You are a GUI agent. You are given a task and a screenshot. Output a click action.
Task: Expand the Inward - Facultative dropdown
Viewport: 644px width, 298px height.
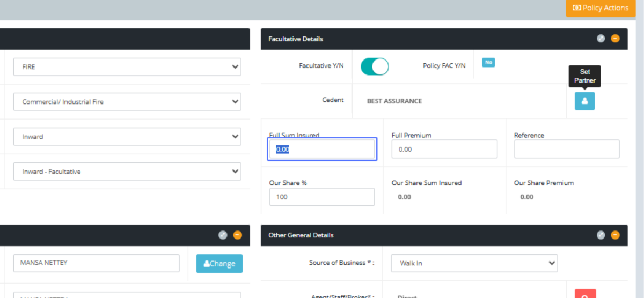click(127, 172)
